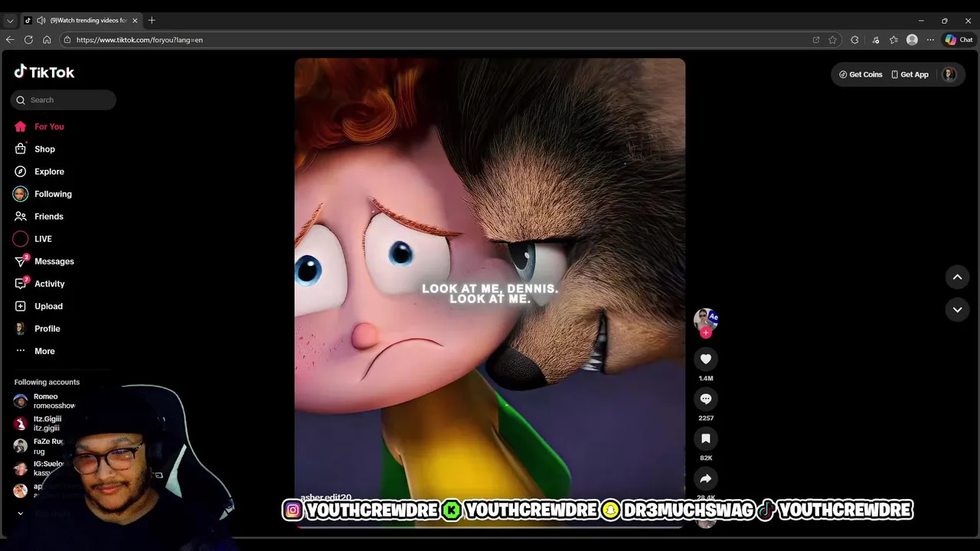Open the browser tab list dropdown

click(10, 21)
